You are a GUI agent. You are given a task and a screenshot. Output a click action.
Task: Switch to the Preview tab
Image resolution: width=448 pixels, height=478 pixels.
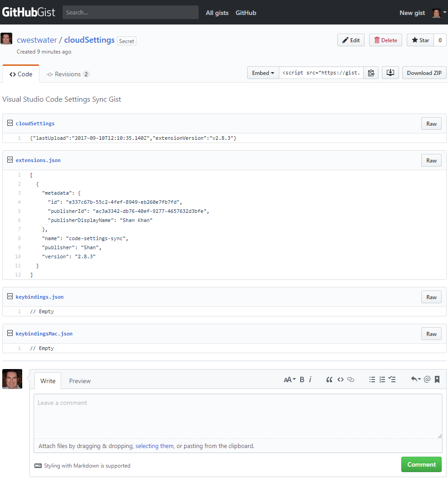(x=80, y=381)
